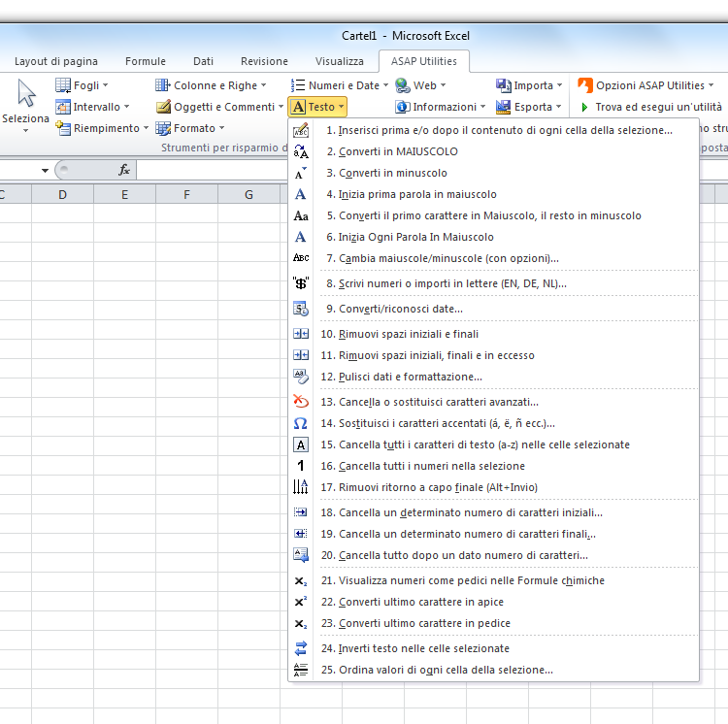
Task: Open the Colonne e Righe dropdown
Action: coord(211,85)
